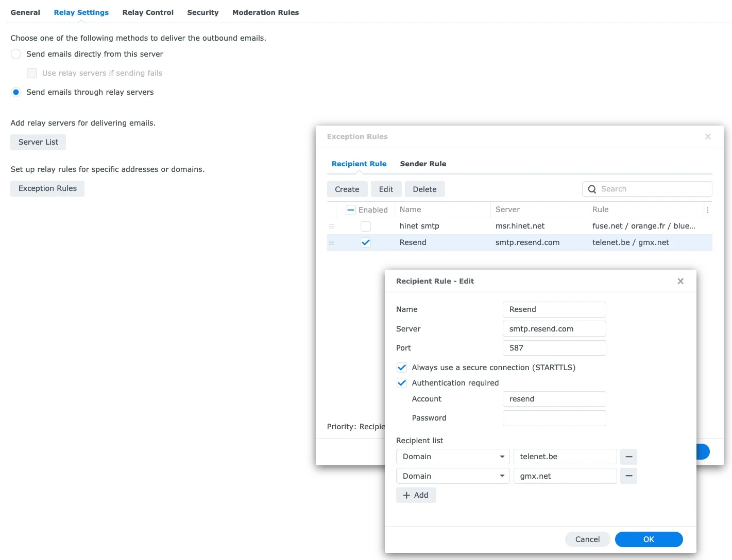Click the empty Password field

click(554, 418)
